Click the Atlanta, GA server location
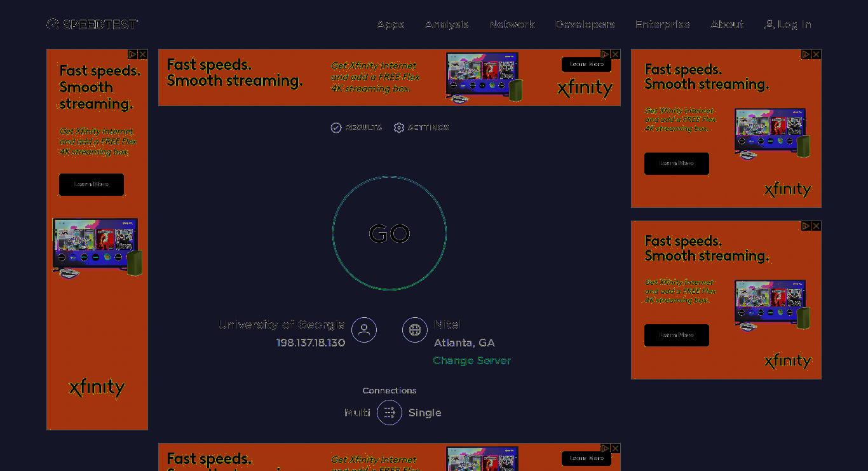 [465, 343]
